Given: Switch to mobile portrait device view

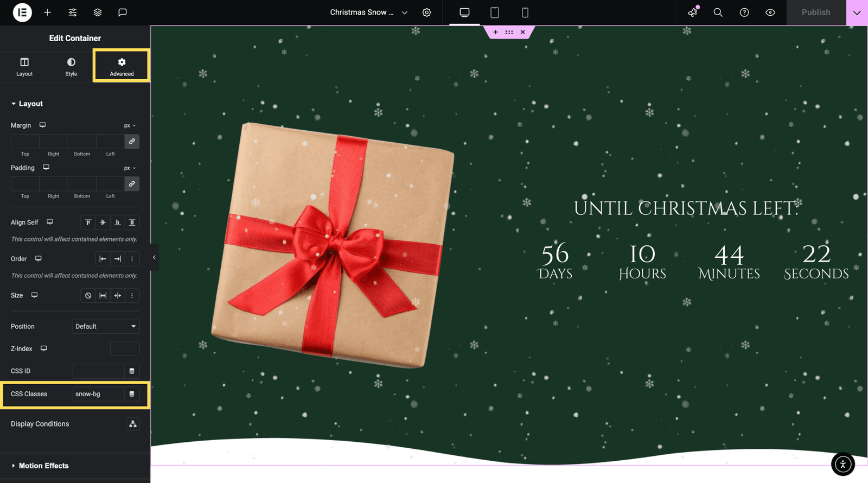Looking at the screenshot, I should 525,12.
